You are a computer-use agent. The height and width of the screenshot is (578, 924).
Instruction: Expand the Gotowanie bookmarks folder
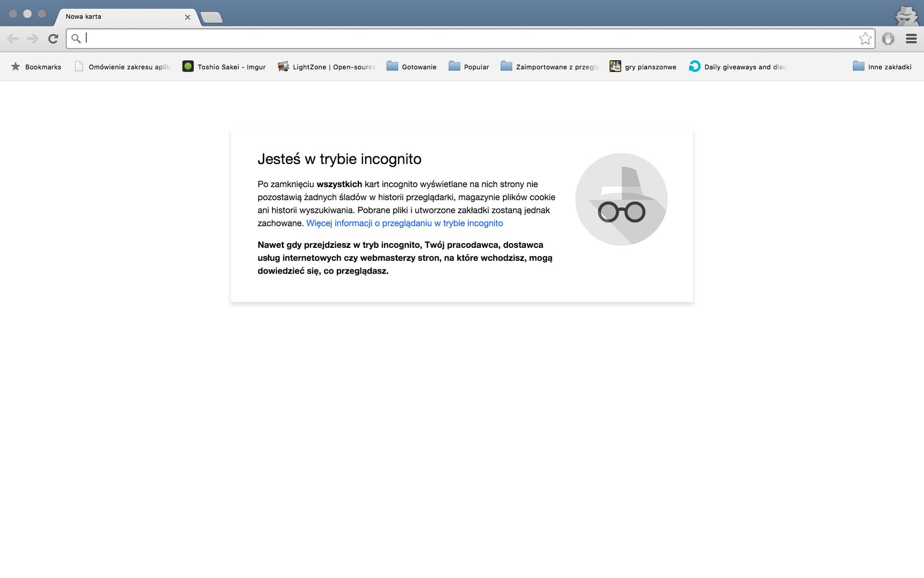click(x=412, y=67)
